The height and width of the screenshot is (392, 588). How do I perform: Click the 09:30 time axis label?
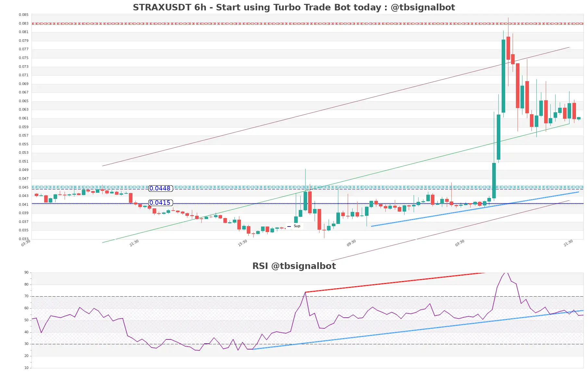click(351, 243)
